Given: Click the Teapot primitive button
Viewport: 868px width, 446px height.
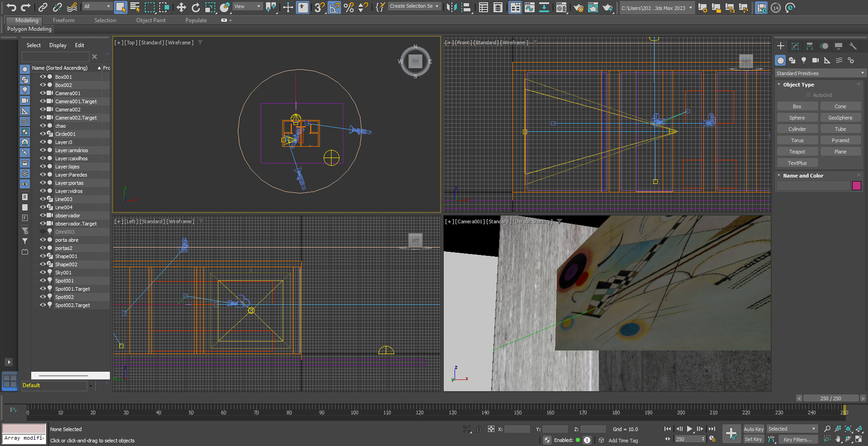Looking at the screenshot, I should 797,152.
